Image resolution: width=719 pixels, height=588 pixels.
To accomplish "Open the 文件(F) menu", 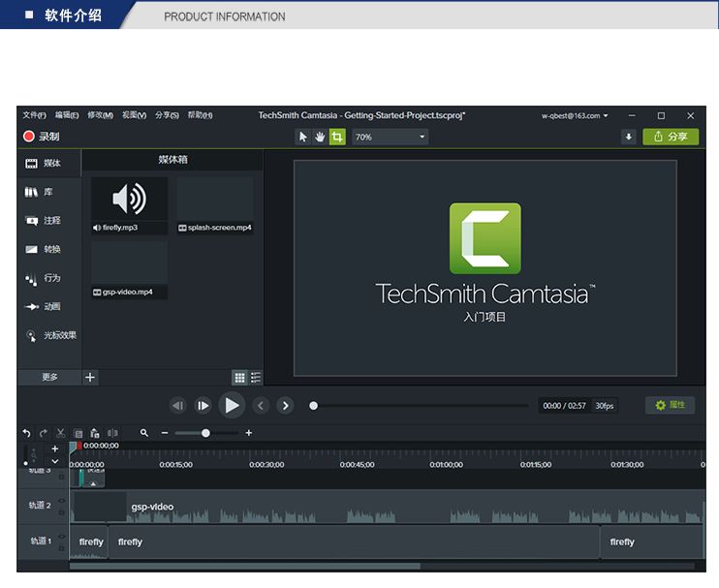I will (34, 115).
